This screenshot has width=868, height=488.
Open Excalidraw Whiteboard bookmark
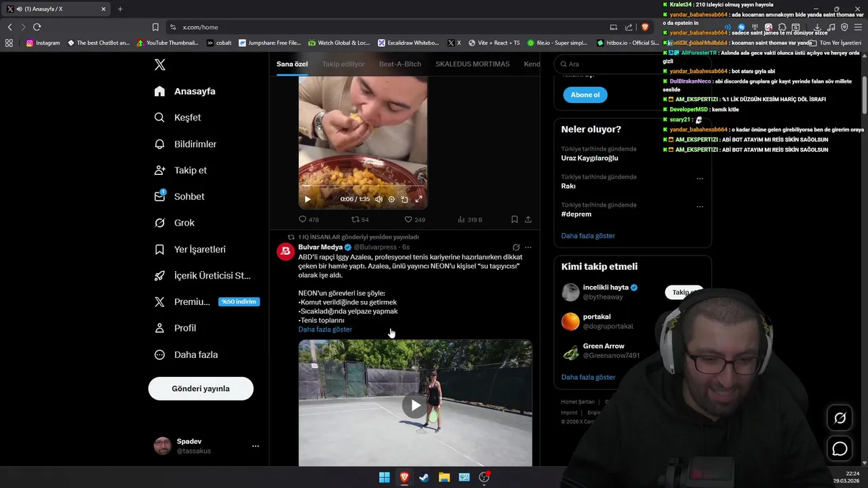coord(408,43)
